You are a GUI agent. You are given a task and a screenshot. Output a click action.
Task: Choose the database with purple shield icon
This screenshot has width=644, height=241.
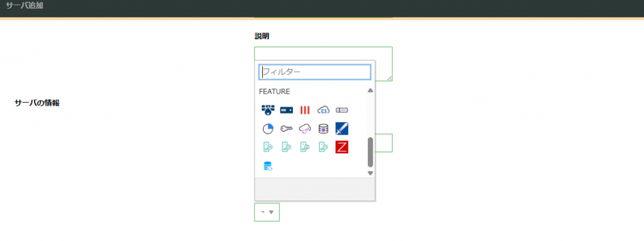[x=323, y=129]
